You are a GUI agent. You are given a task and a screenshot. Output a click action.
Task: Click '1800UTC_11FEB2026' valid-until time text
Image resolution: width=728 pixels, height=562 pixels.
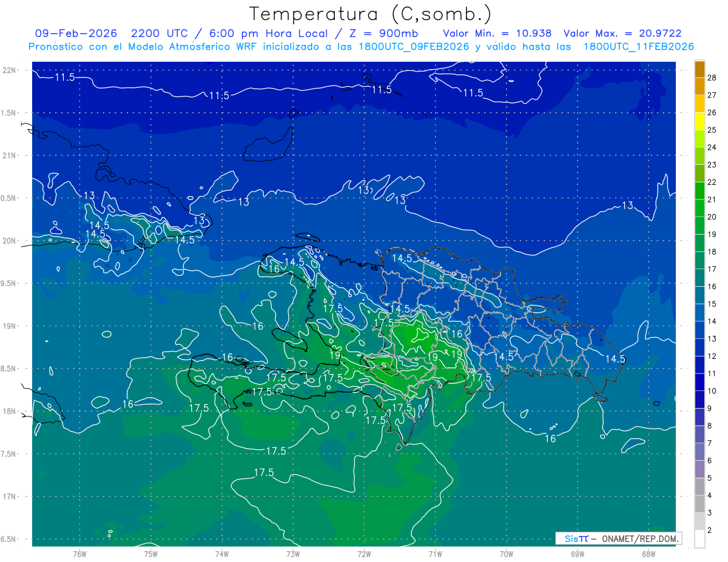coord(639,47)
